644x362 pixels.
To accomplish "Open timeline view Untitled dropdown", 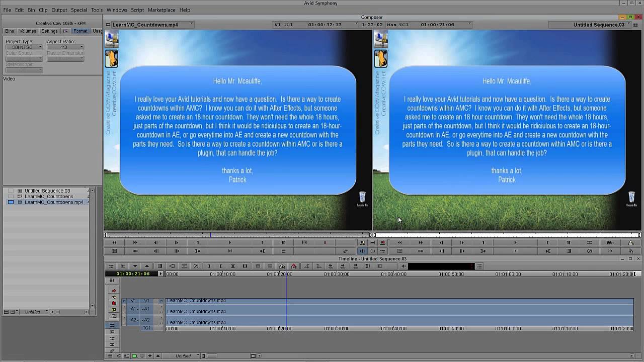I will pos(184,356).
